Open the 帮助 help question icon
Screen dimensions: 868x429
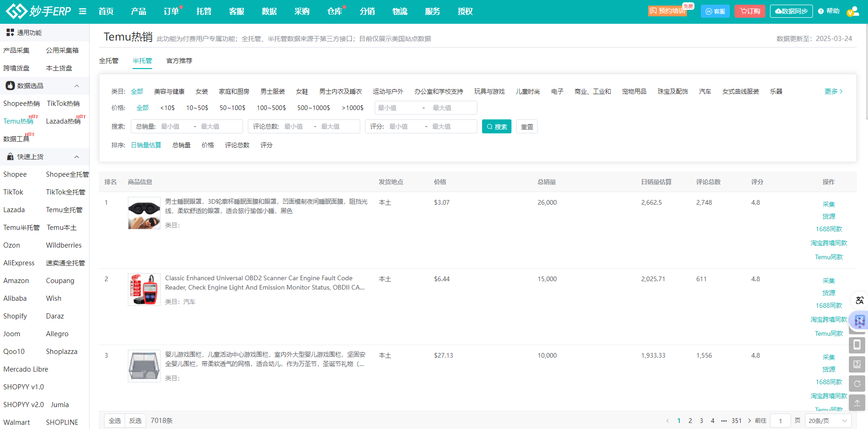(828, 11)
